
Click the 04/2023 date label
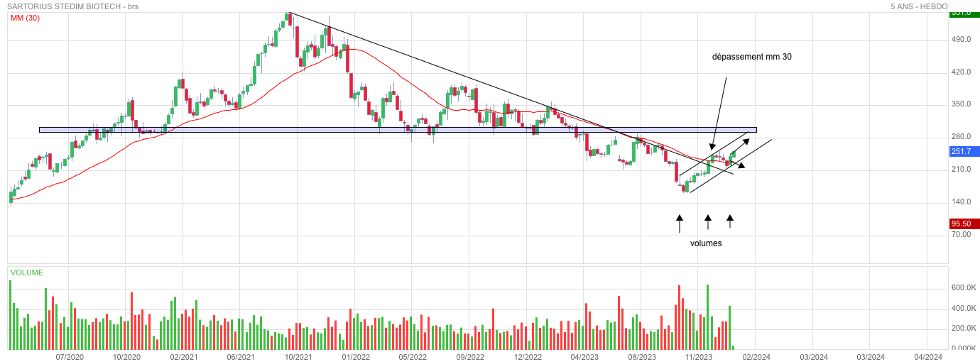[584, 357]
